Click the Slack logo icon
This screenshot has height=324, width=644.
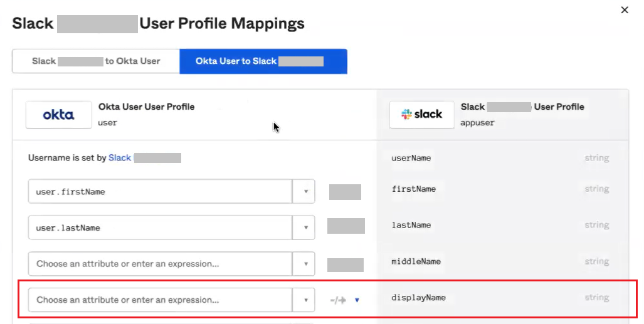pyautogui.click(x=421, y=115)
